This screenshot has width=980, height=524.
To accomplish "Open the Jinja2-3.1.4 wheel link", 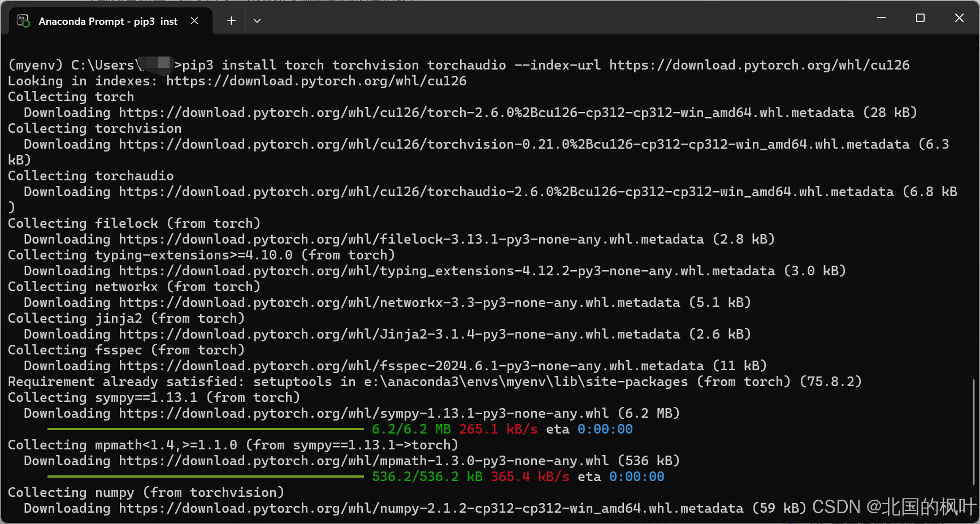I will 396,334.
